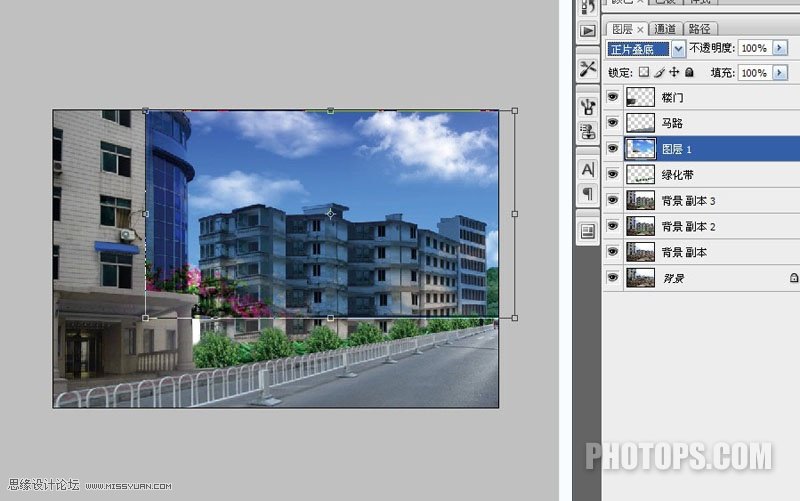The image size is (800, 501).
Task: Switch to the 路径 tab
Action: [x=699, y=29]
